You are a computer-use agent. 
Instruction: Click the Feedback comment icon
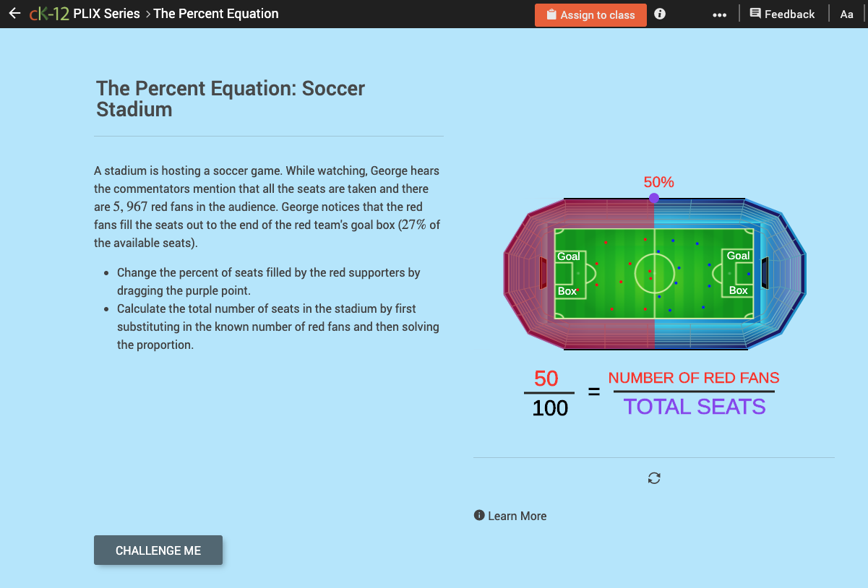point(754,13)
